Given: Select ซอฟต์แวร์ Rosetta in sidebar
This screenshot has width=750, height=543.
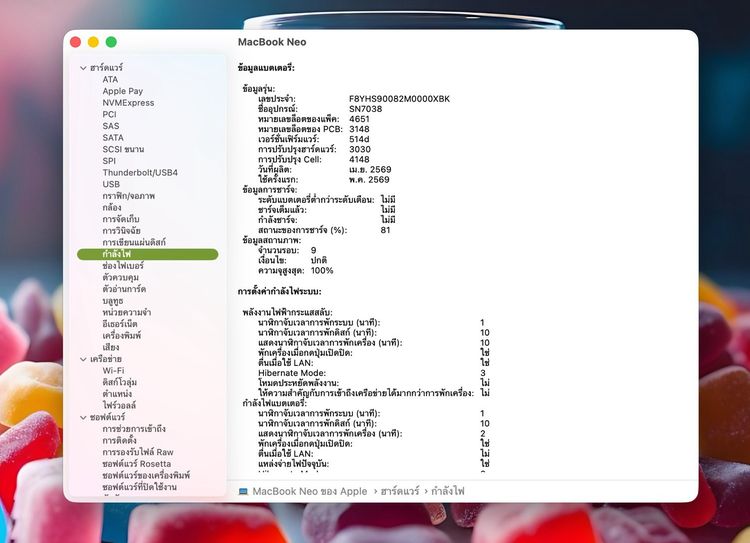Looking at the screenshot, I should click(x=137, y=464).
